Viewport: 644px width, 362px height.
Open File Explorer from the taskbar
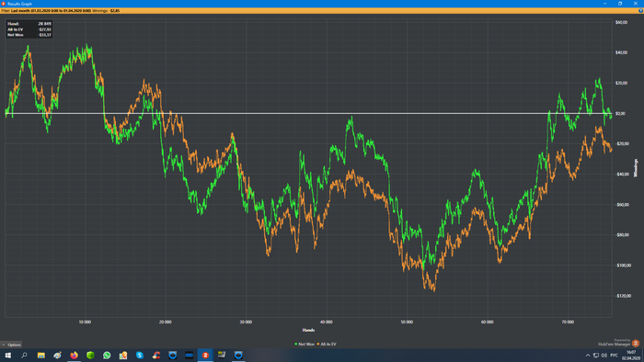(x=41, y=355)
